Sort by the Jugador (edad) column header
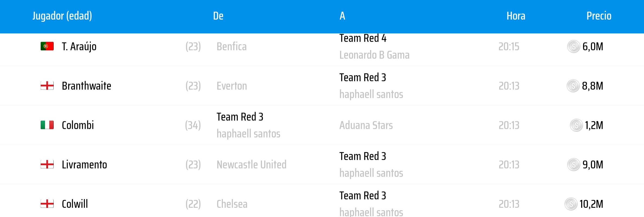 (62, 16)
